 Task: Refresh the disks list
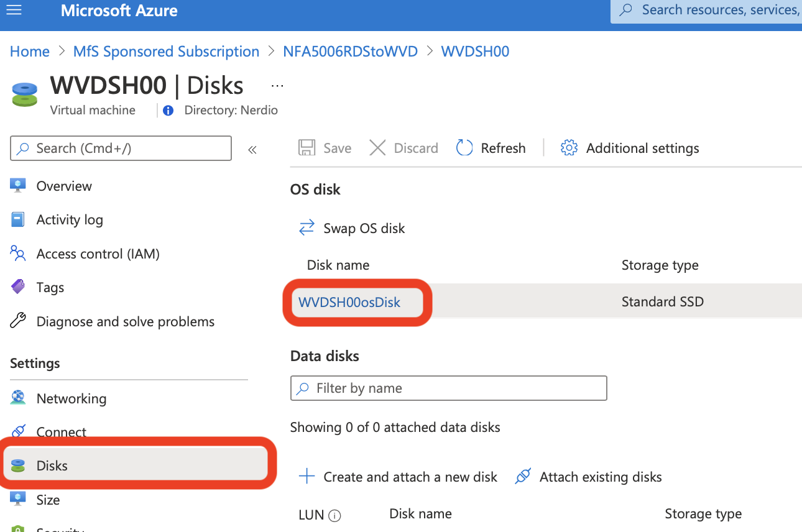491,148
